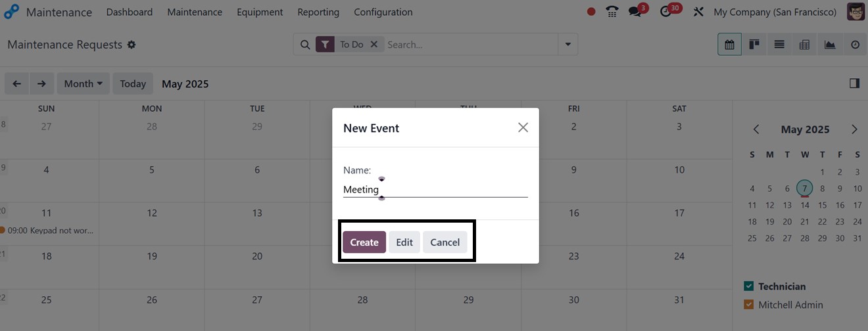Click the event Name input field
This screenshot has width=868, height=331.
tap(435, 190)
